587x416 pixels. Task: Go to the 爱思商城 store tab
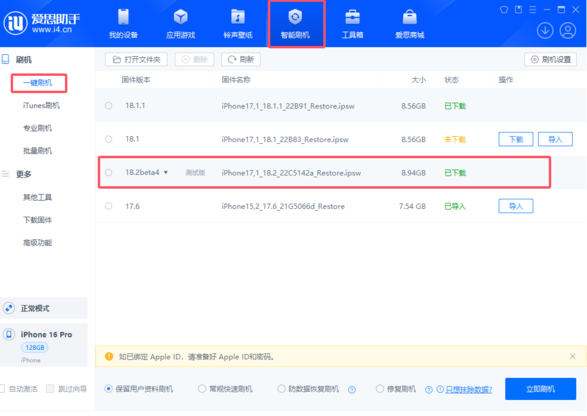tap(410, 24)
